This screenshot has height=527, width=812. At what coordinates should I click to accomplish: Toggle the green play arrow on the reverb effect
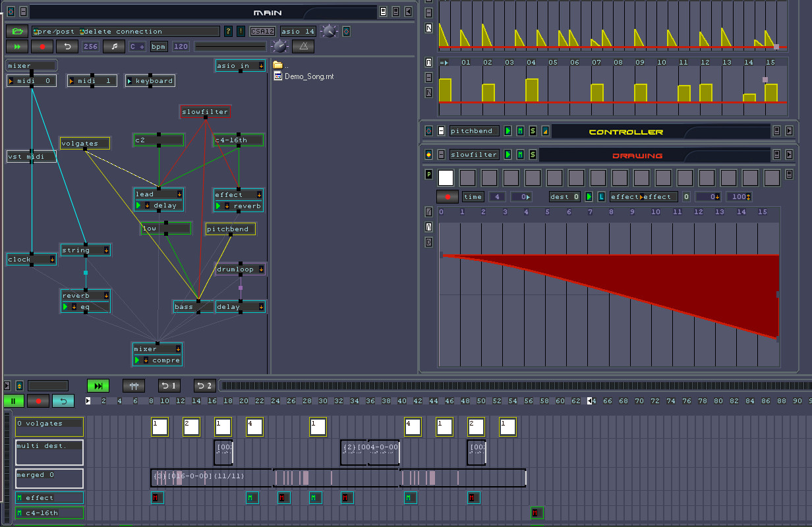click(218, 206)
